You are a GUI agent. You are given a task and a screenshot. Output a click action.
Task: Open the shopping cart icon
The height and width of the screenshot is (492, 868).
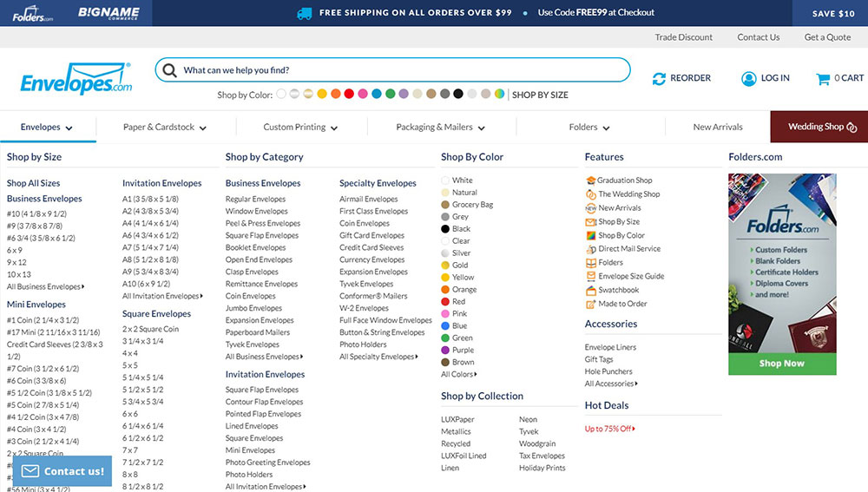tap(823, 78)
